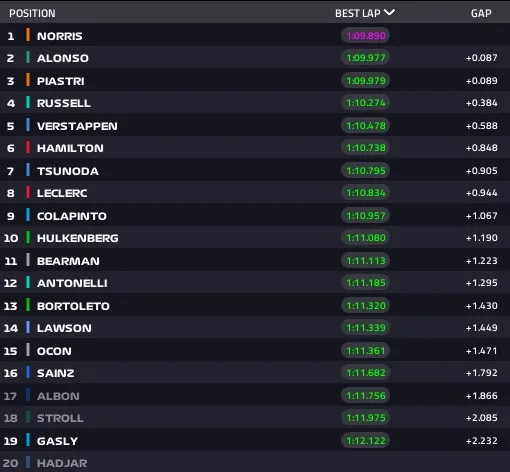Screen dimensions: 510x472
Task: Click Hamilton's 1:10.738 lap badge
Action: [x=366, y=148]
